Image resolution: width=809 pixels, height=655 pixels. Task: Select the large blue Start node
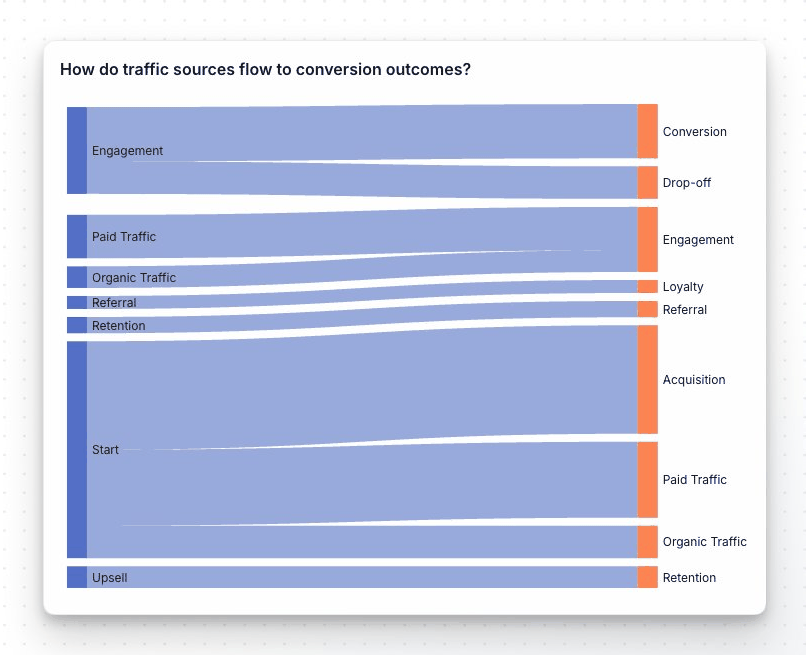(x=77, y=450)
